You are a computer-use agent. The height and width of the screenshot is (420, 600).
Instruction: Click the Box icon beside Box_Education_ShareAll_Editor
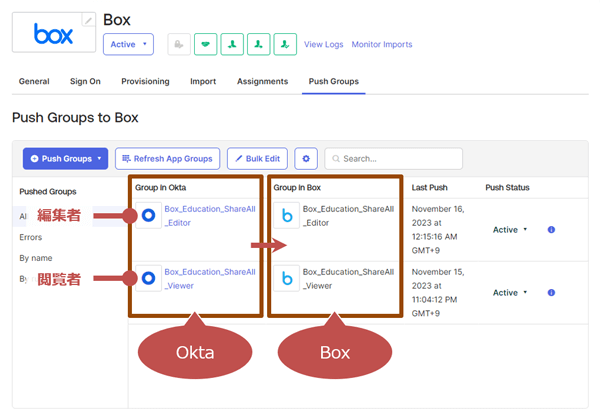[x=287, y=215]
